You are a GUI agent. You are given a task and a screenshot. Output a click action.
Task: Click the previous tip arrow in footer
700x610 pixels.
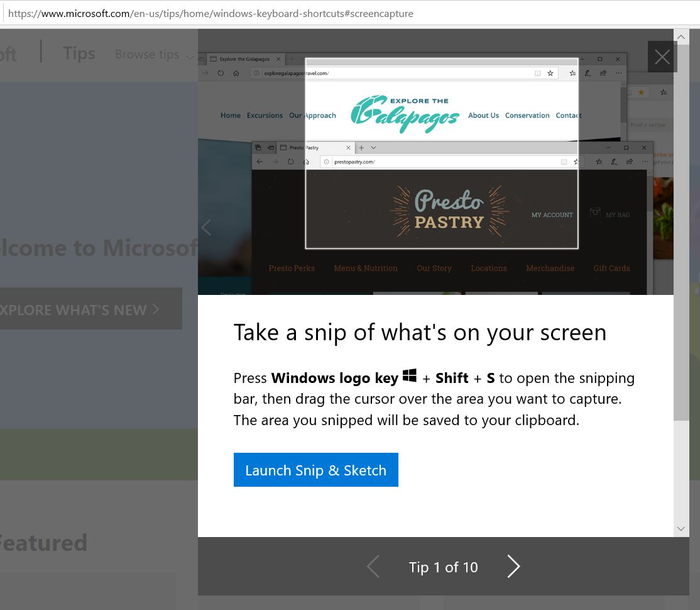coord(373,567)
